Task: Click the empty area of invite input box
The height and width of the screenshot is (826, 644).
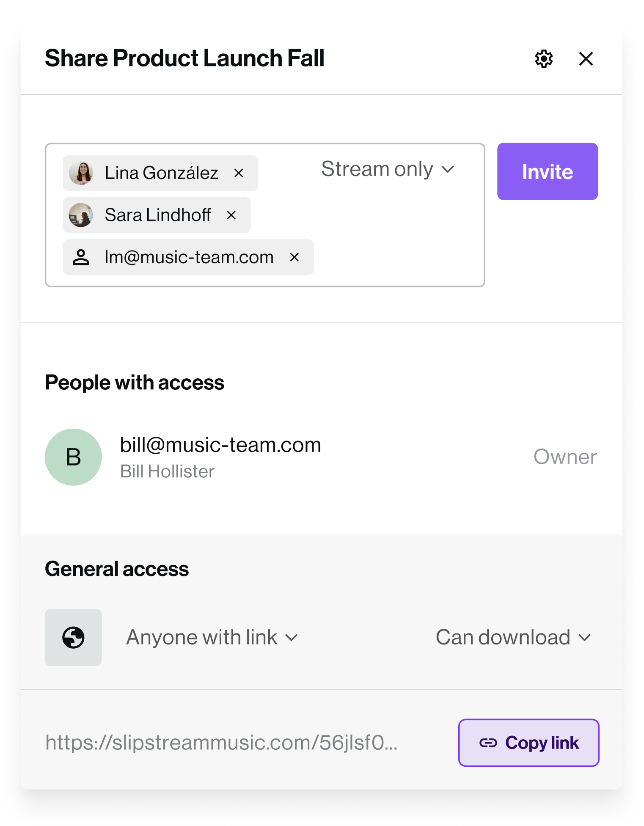Action: tap(398, 245)
